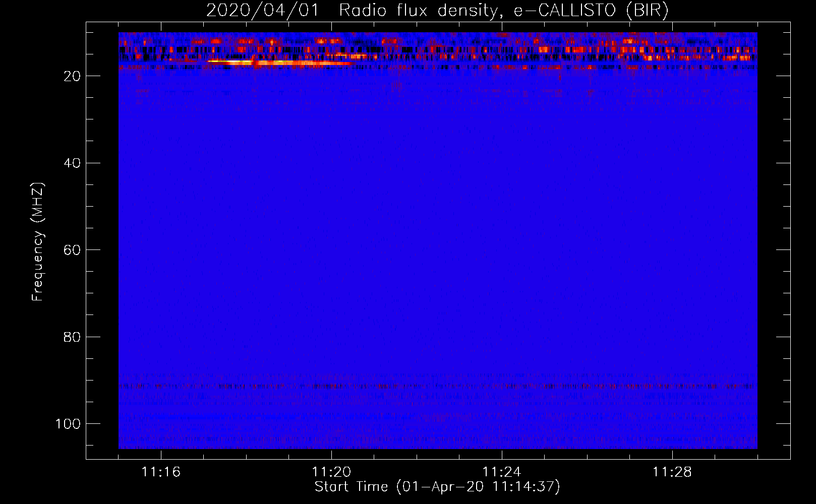The image size is (816, 504).
Task: Click the 11:28 time tick label
Action: [672, 472]
